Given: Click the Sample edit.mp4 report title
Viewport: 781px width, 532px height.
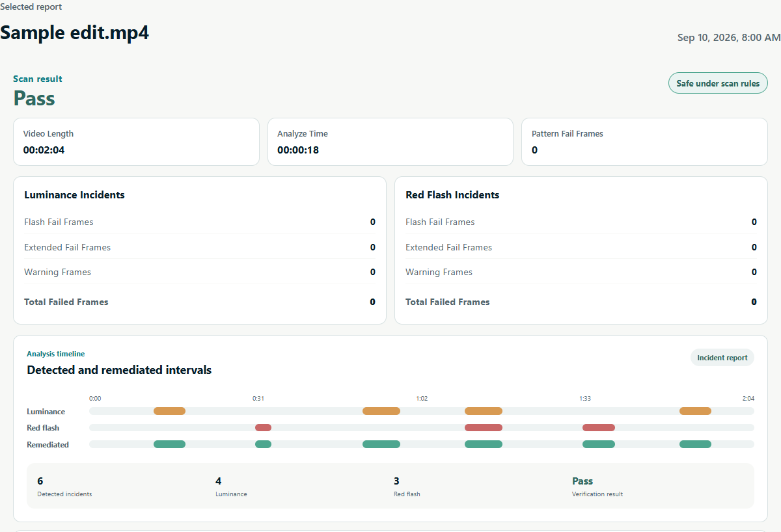Looking at the screenshot, I should click(75, 33).
